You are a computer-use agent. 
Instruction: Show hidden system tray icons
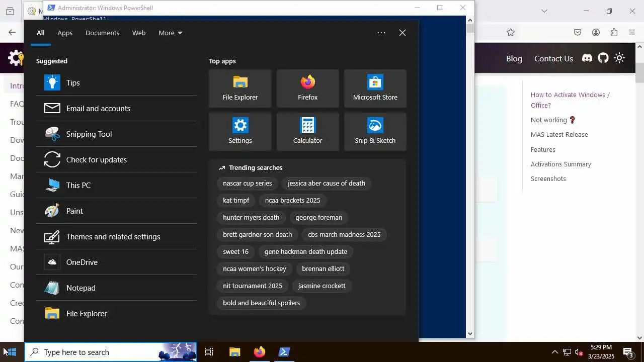tap(554, 352)
